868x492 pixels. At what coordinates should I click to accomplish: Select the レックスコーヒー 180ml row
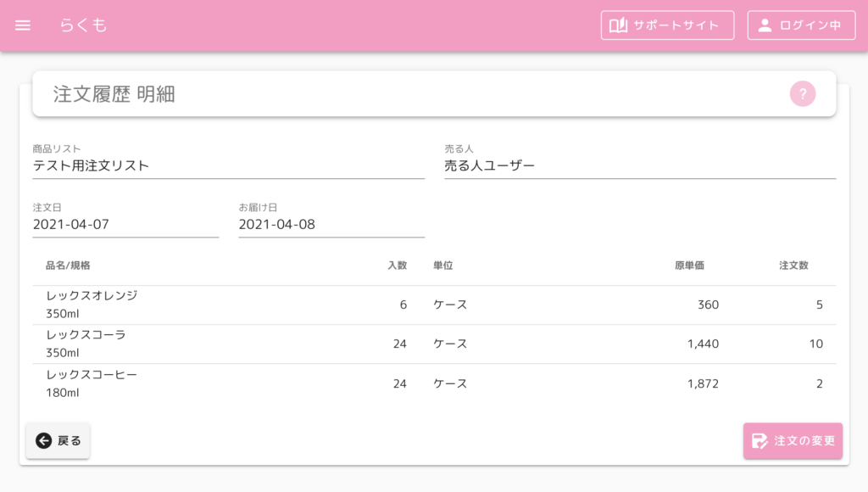tap(434, 383)
